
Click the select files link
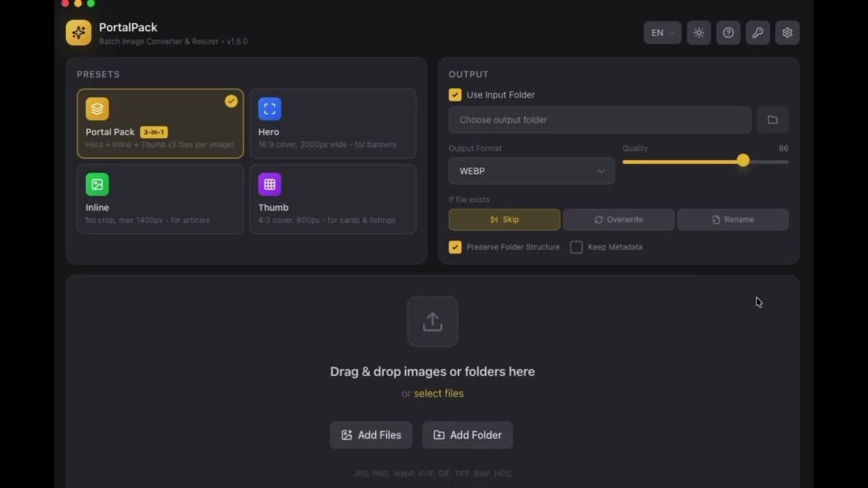439,394
